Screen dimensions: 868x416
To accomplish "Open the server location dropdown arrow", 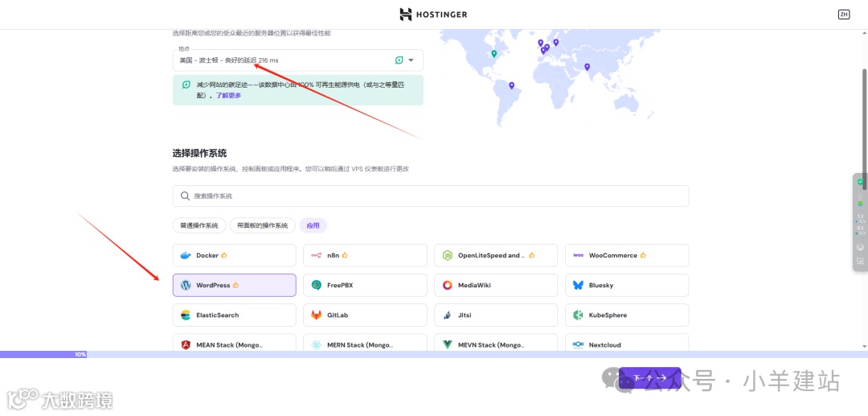I will pyautogui.click(x=411, y=60).
